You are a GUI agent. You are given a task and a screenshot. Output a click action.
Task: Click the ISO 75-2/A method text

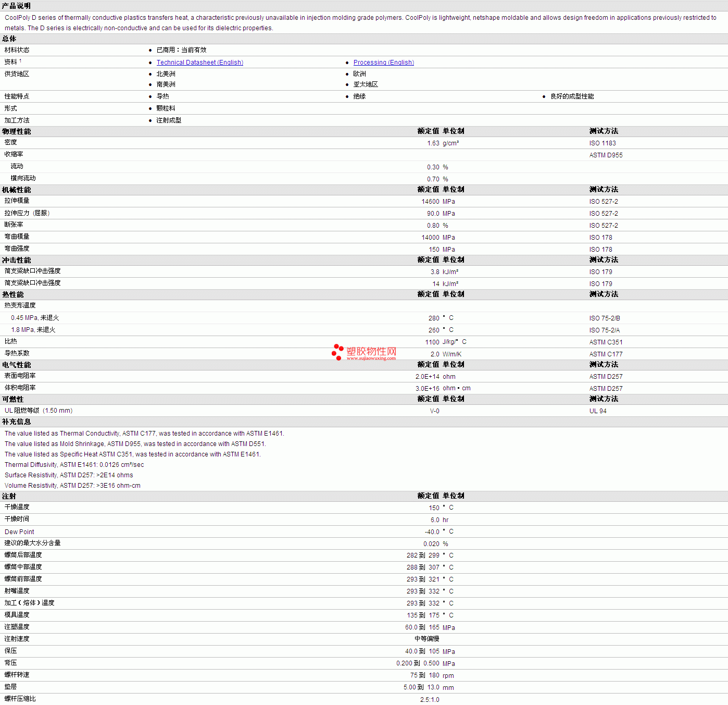pyautogui.click(x=605, y=330)
